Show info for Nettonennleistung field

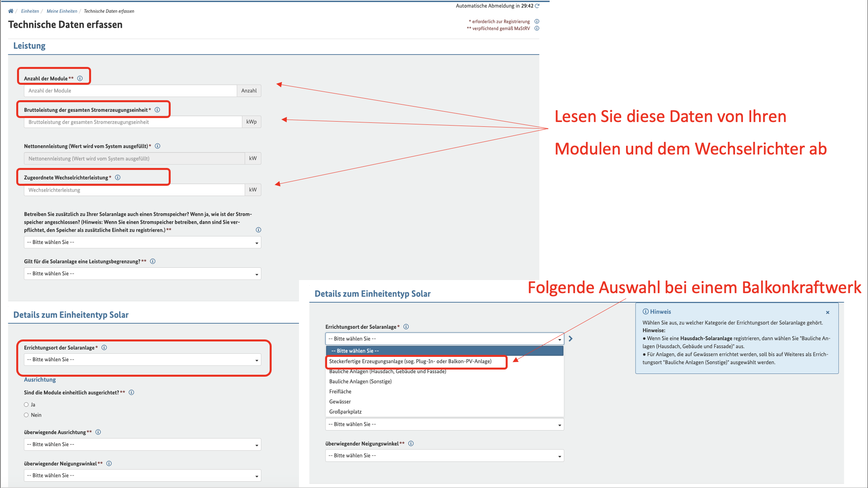point(158,146)
